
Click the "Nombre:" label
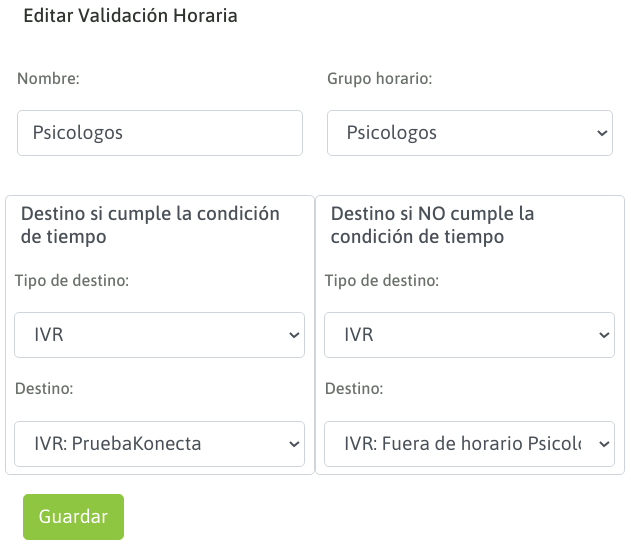tap(48, 78)
